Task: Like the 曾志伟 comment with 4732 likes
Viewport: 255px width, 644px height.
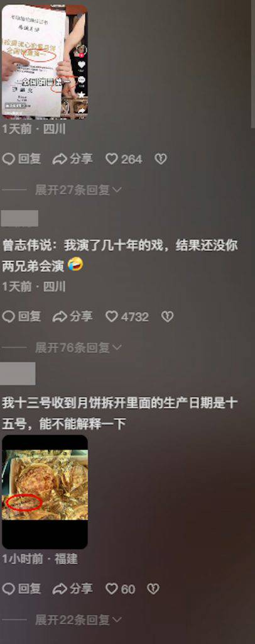Action: click(127, 317)
